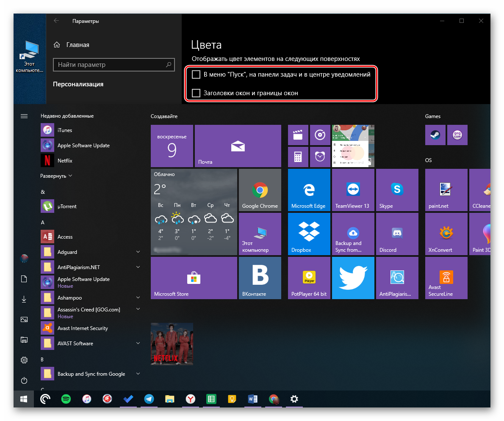Expand the AVAST Software folder
This screenshot has width=504, height=421.
click(138, 343)
